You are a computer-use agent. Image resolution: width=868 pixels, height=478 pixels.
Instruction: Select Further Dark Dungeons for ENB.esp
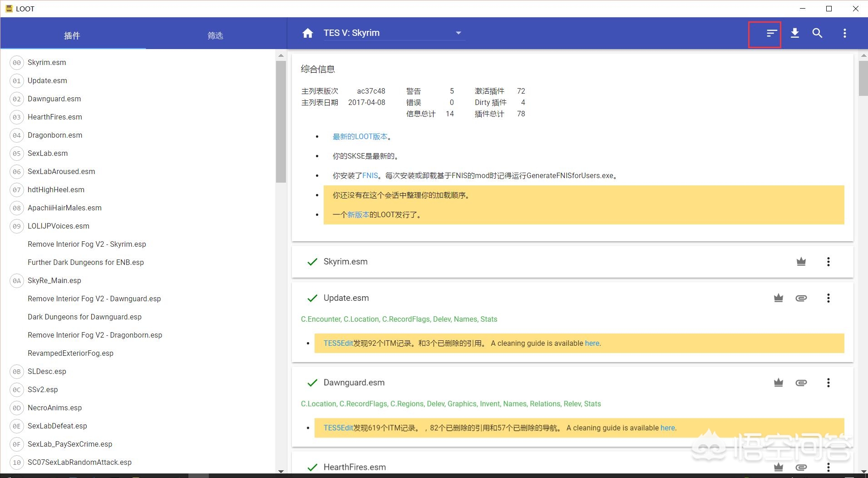(x=86, y=262)
